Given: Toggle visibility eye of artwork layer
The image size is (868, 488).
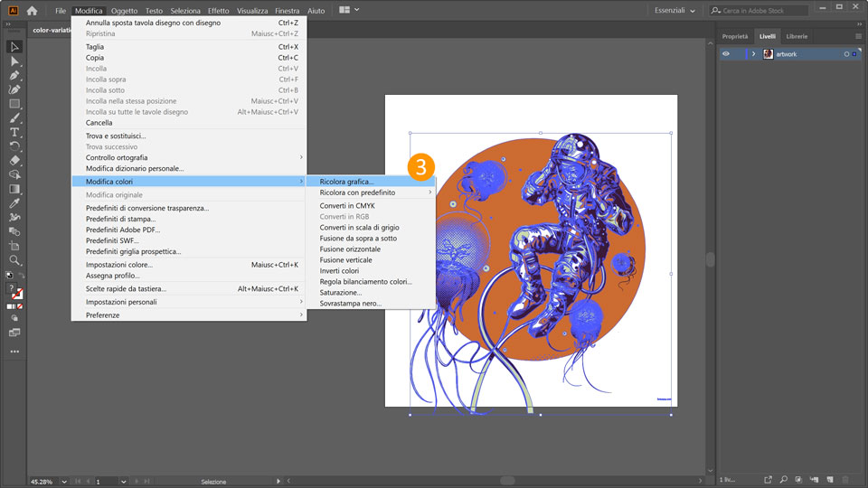Looking at the screenshot, I should pyautogui.click(x=726, y=54).
